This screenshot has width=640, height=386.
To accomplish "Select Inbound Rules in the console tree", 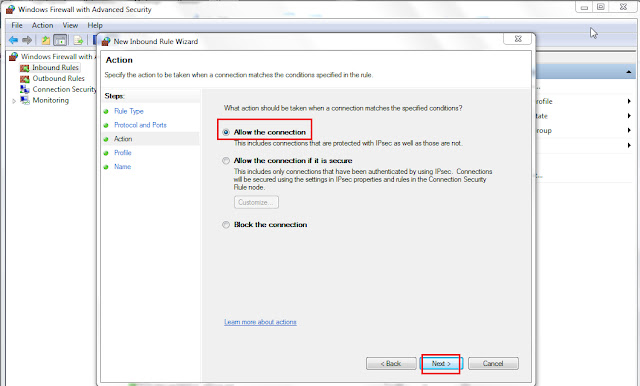I will (x=55, y=68).
